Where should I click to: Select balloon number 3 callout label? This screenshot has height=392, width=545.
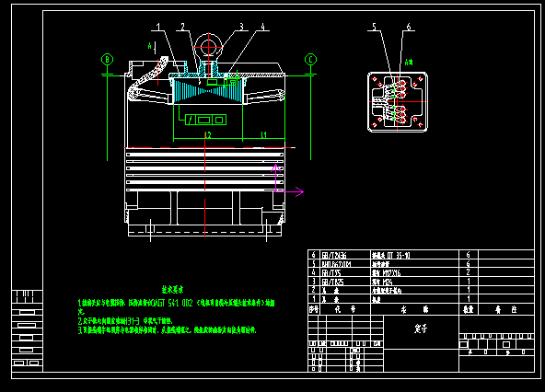(241, 27)
